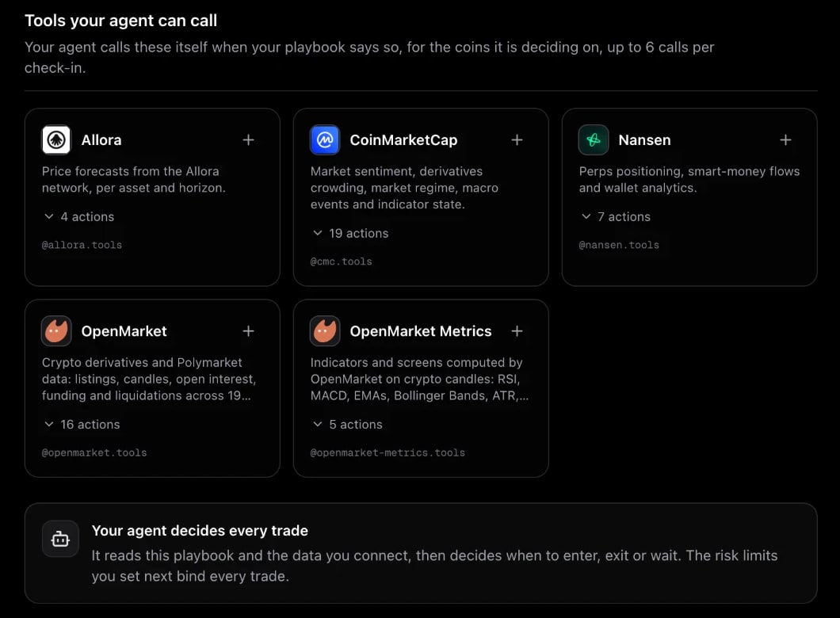The width and height of the screenshot is (840, 618).
Task: Add OpenMarket Metrics tool with plus icon
Action: (x=517, y=331)
